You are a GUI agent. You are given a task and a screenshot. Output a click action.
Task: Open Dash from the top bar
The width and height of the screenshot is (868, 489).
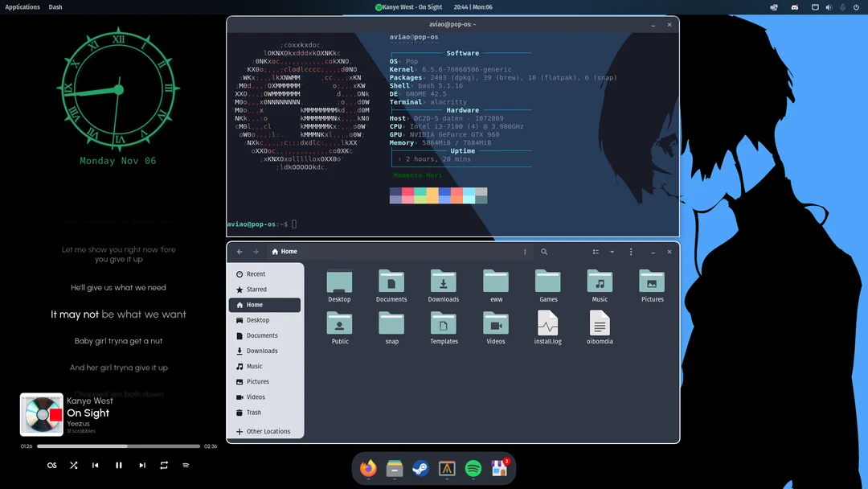click(x=55, y=6)
